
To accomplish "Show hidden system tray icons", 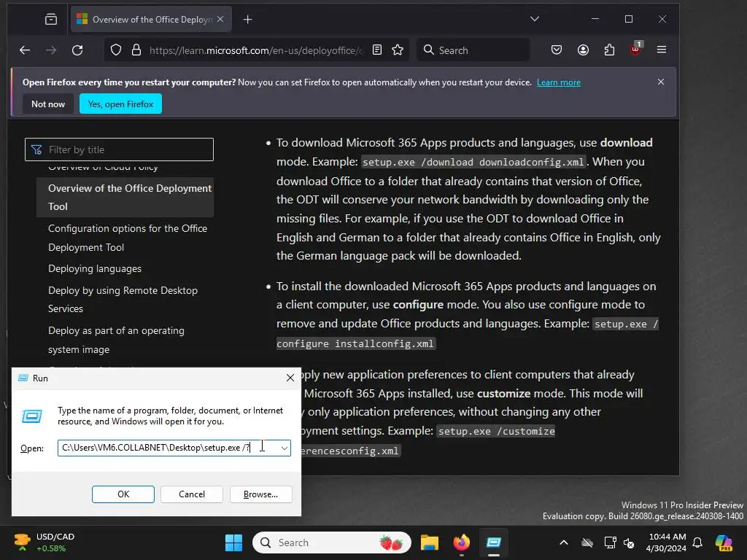I will (x=564, y=542).
